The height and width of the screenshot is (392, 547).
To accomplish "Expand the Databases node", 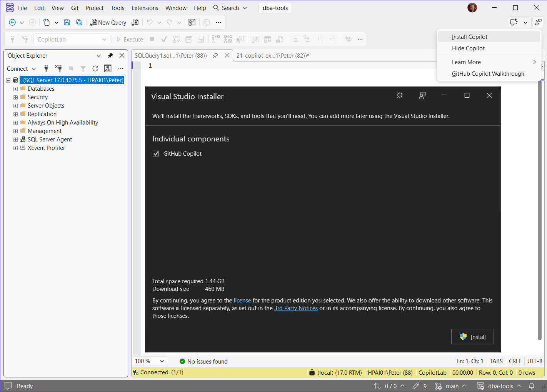I will pos(15,89).
